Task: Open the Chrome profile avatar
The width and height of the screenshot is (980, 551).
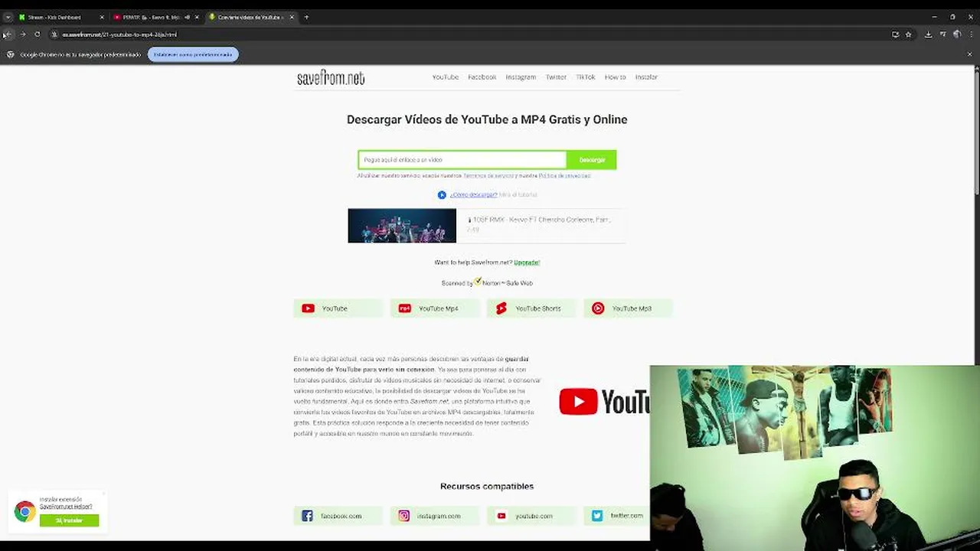Action: tap(956, 34)
